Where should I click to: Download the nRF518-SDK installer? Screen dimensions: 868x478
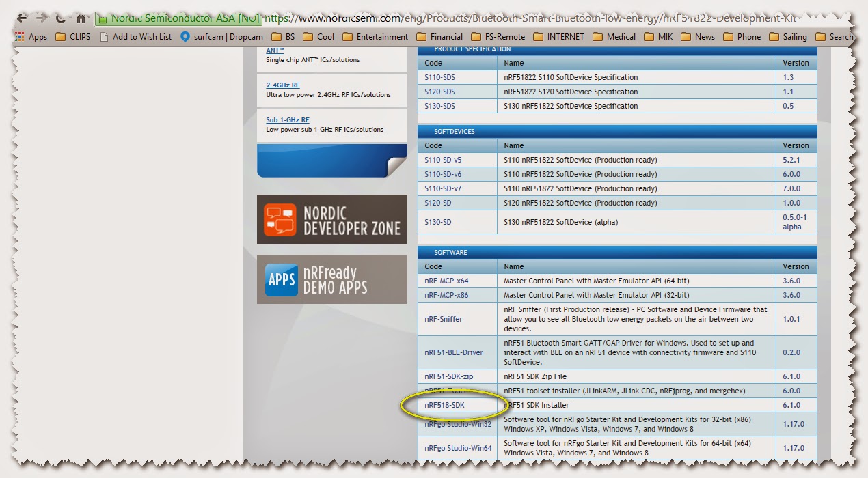[x=444, y=405]
